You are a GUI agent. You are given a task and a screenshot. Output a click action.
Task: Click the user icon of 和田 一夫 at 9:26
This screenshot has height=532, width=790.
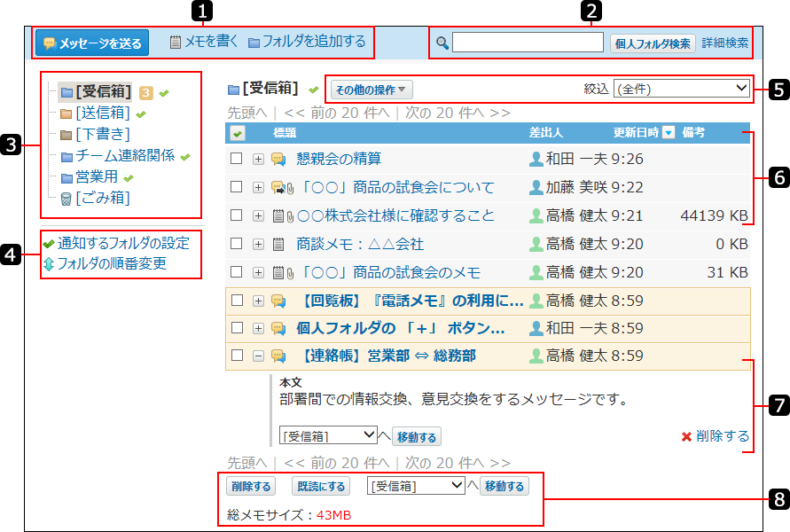[x=536, y=160]
